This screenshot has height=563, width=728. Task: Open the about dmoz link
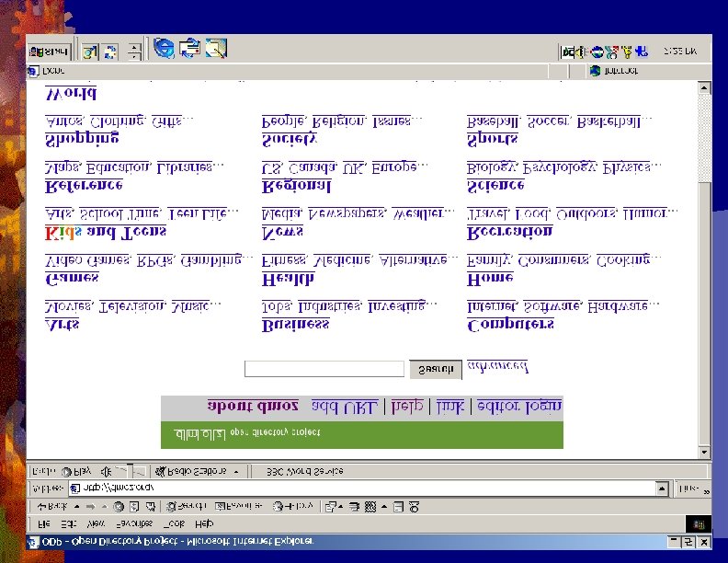(x=253, y=406)
